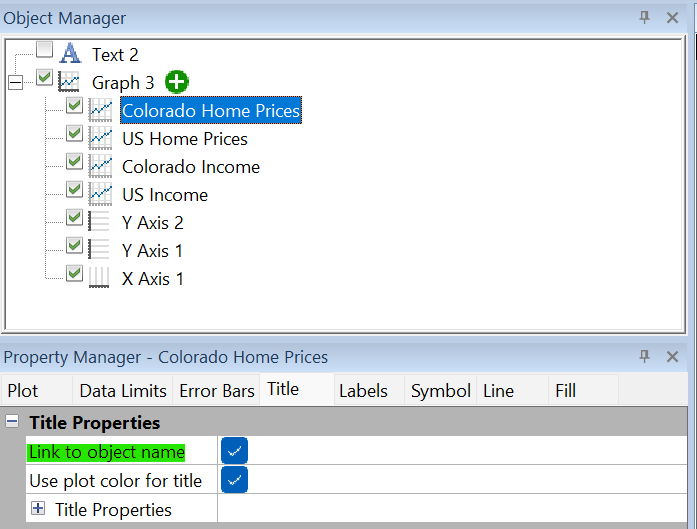Click the Text 2 letter A icon
The image size is (697, 529).
point(70,53)
